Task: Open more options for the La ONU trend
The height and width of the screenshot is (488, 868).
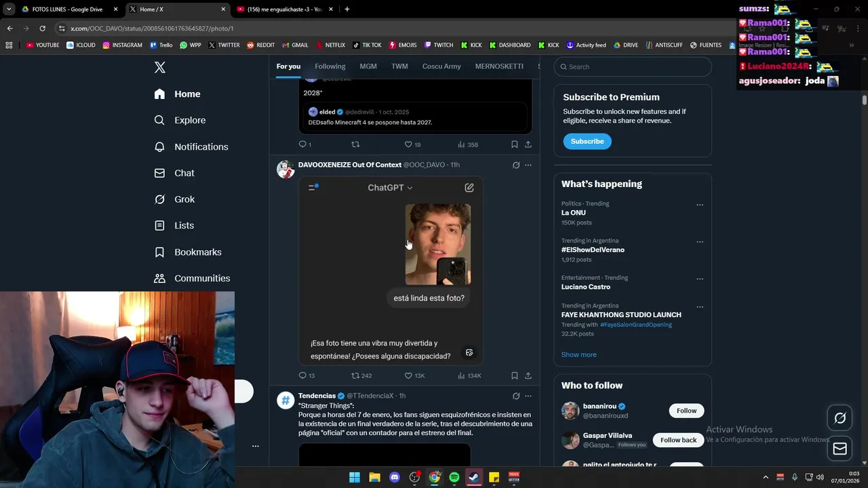Action: point(700,205)
